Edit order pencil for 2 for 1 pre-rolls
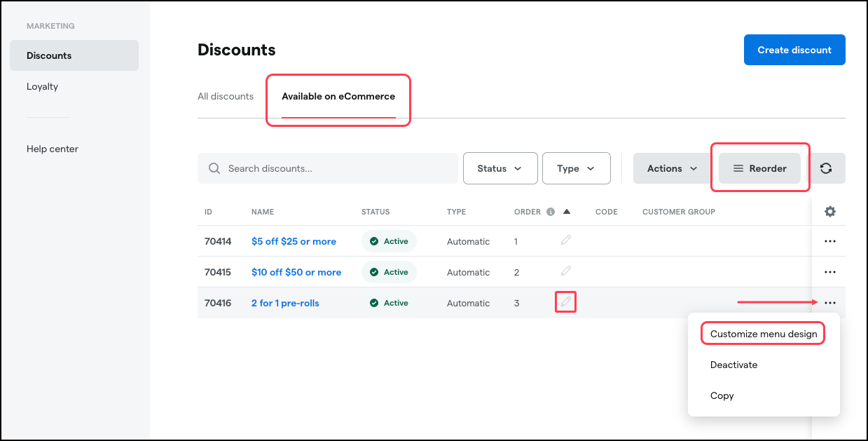Screen dimensions: 868x441 tap(566, 302)
